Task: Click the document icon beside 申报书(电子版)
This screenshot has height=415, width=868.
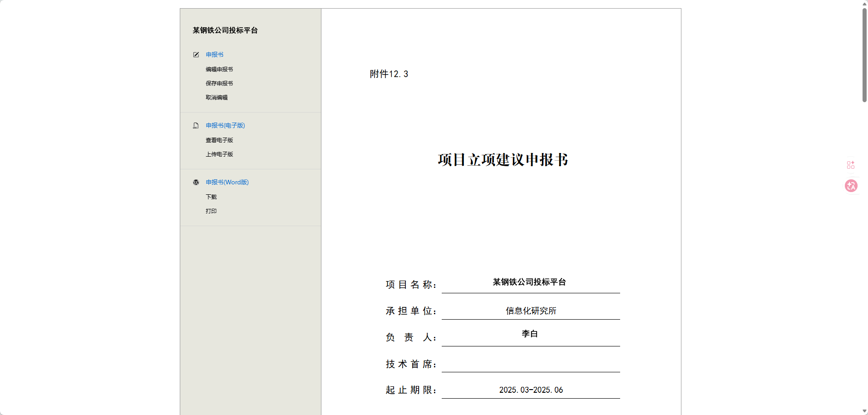Action: tap(196, 125)
